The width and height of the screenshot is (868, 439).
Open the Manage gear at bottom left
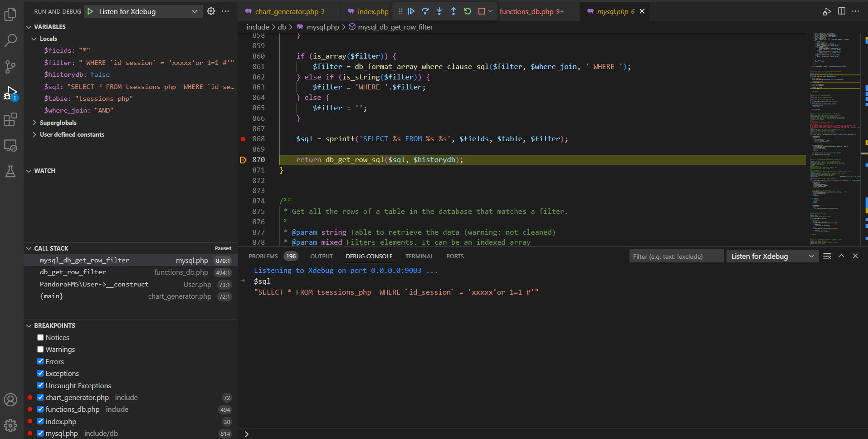tap(10, 425)
